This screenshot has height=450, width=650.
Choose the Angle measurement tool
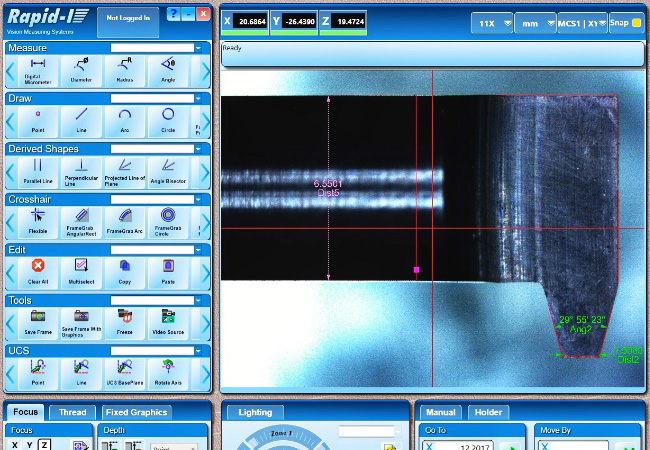point(167,70)
